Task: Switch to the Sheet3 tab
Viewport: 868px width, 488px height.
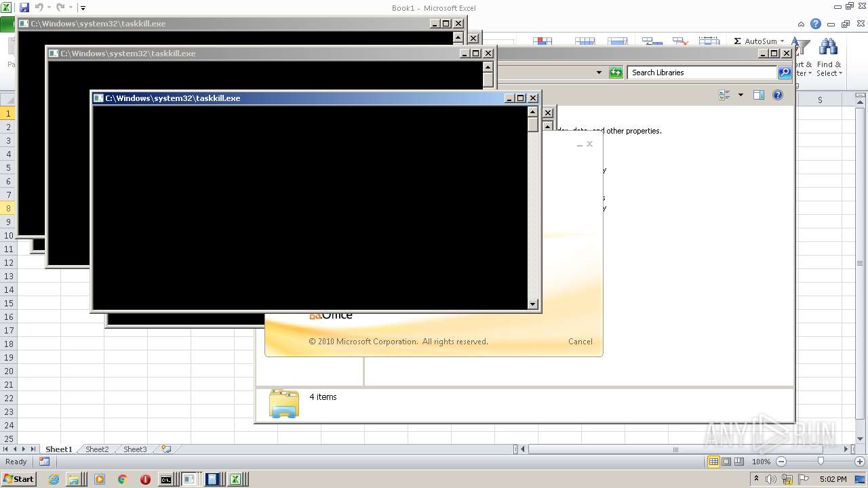Action: (x=135, y=449)
